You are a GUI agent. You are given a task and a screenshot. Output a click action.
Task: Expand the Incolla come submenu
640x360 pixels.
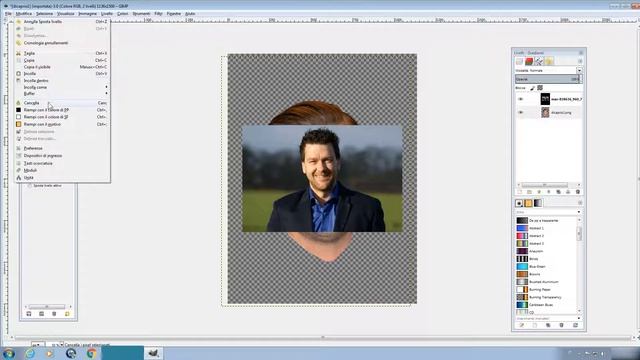point(62,87)
